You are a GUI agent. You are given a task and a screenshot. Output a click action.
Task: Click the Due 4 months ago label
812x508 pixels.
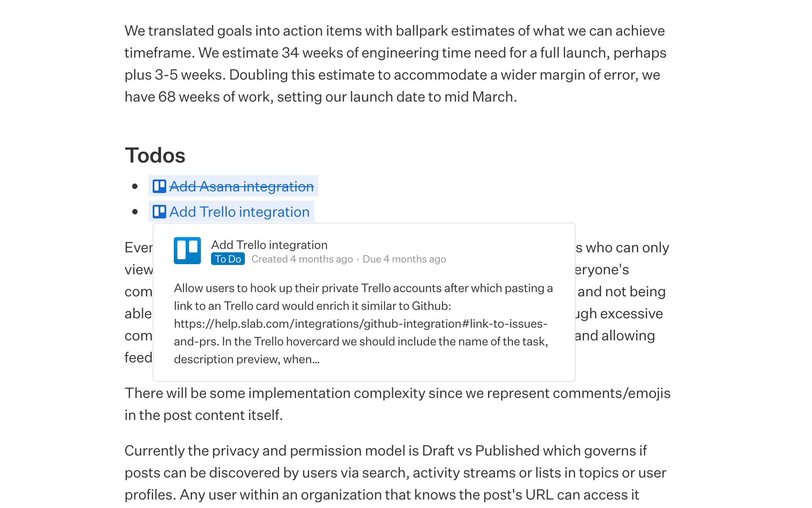click(404, 259)
